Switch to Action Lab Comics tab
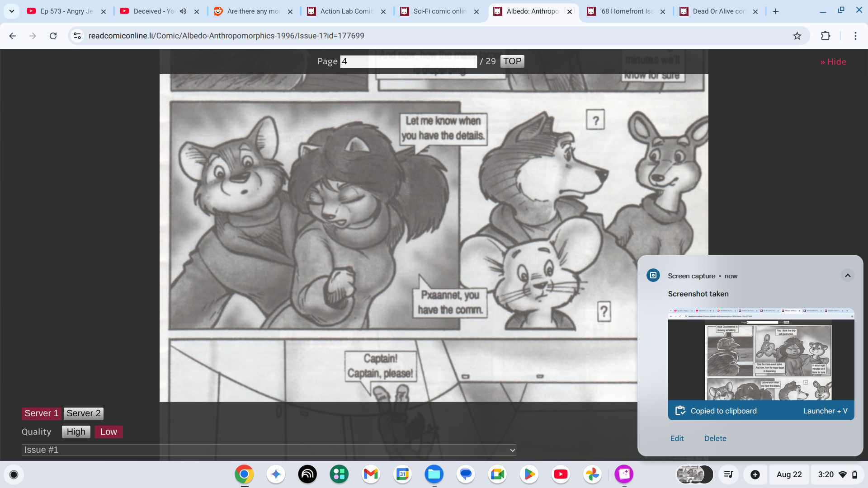The width and height of the screenshot is (868, 488). 346,11
